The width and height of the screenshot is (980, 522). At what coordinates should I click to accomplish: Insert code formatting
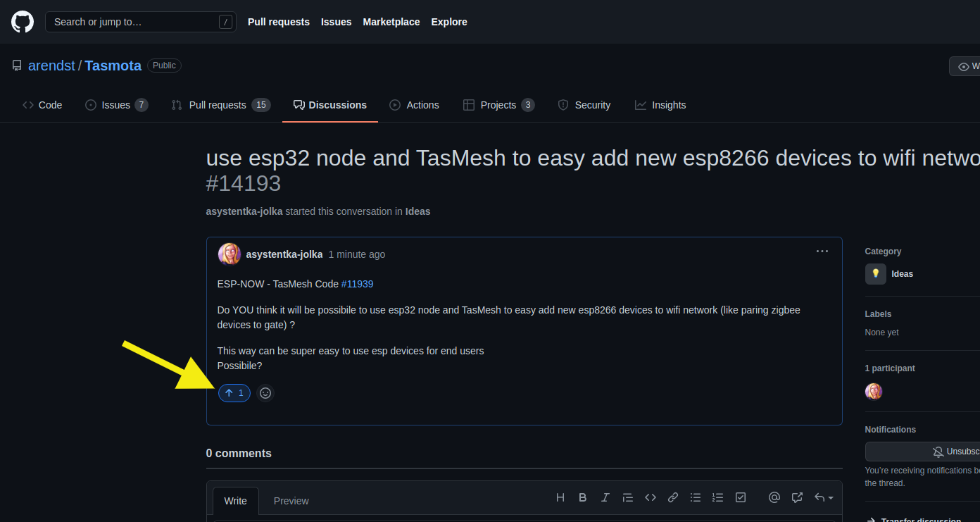[651, 497]
